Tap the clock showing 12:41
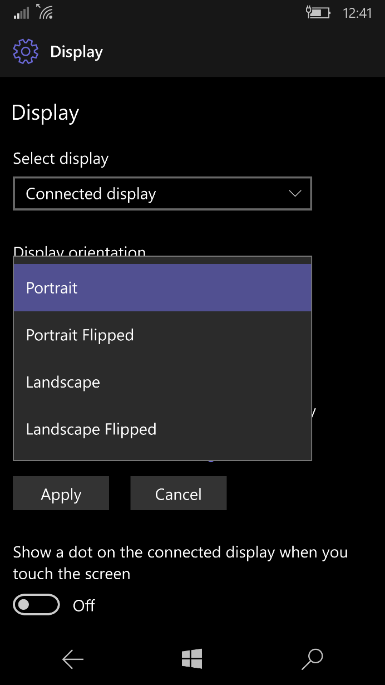This screenshot has height=685, width=385. pos(357,13)
